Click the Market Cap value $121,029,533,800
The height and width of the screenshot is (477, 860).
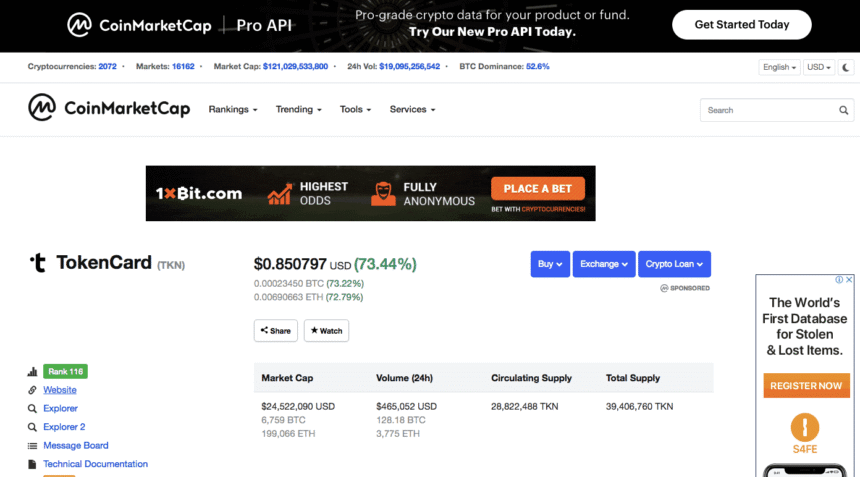click(295, 66)
